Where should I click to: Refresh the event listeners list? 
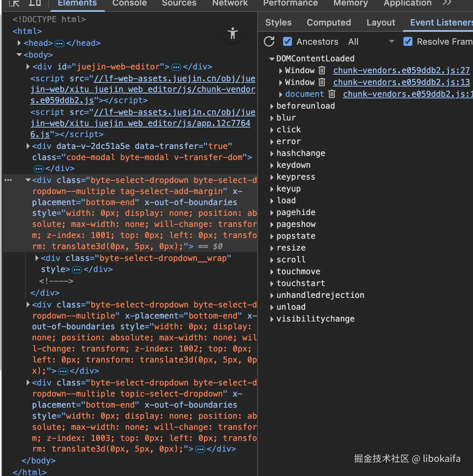click(x=269, y=41)
